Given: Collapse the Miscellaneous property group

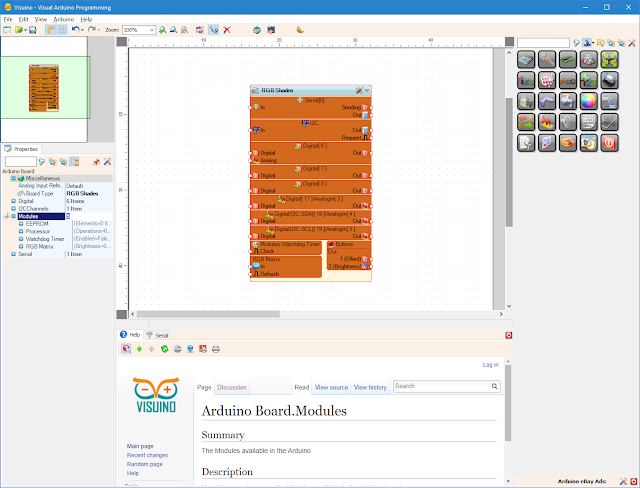Looking at the screenshot, I should pos(13,178).
